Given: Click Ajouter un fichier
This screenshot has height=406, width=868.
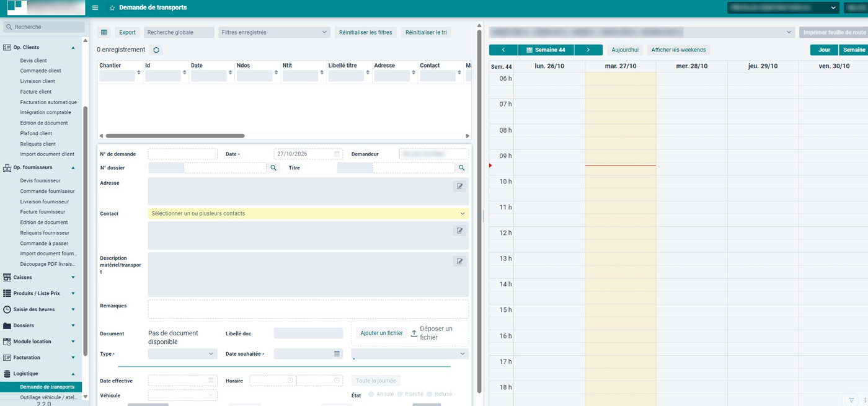Looking at the screenshot, I should 381,333.
